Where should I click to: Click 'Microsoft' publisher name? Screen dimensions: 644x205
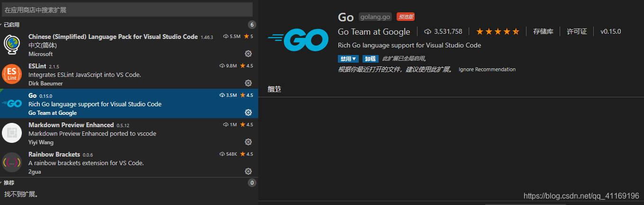pos(41,54)
